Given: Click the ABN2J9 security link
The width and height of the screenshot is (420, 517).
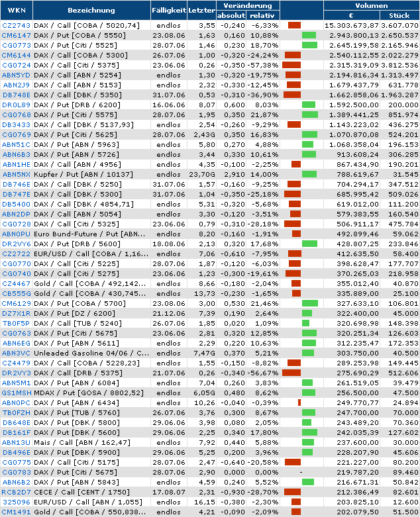Looking at the screenshot, I should click(17, 85).
